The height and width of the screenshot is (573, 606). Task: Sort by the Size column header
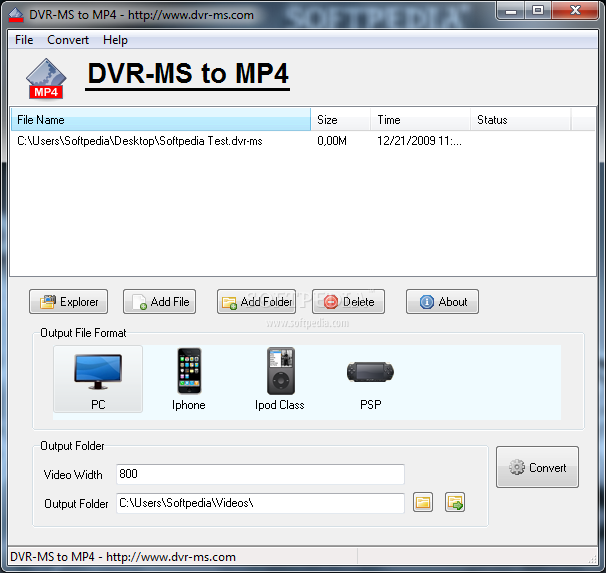pos(340,120)
